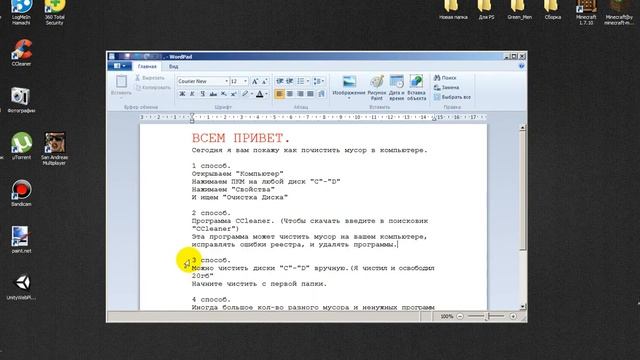The width and height of the screenshot is (640, 360).
Task: Select the Новая папка desktop folder
Action: coord(453,10)
